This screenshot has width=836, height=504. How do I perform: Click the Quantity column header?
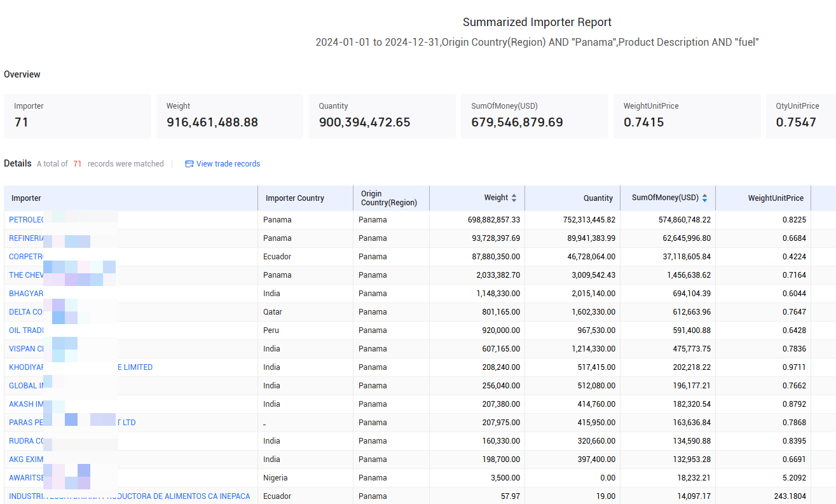coord(573,198)
